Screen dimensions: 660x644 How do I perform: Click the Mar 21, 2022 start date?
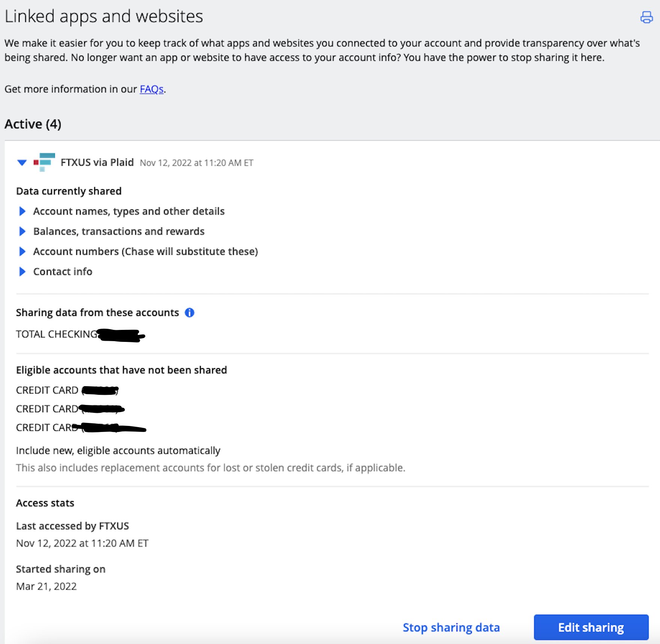point(46,586)
